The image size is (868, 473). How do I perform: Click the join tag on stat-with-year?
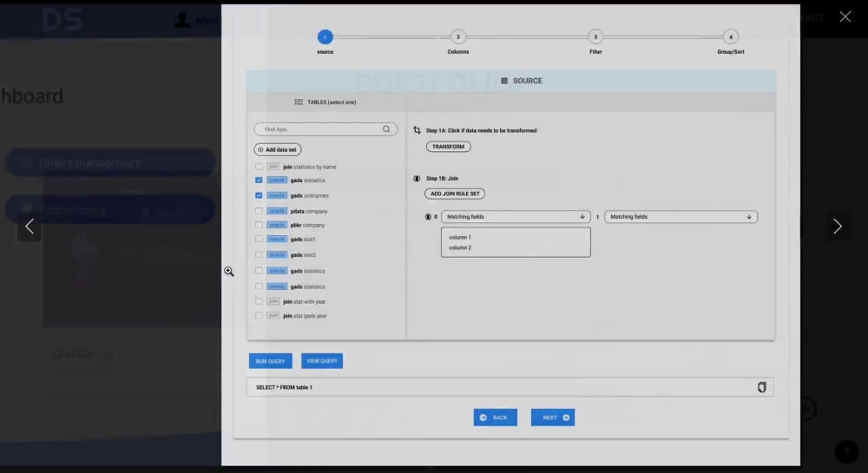(x=273, y=301)
